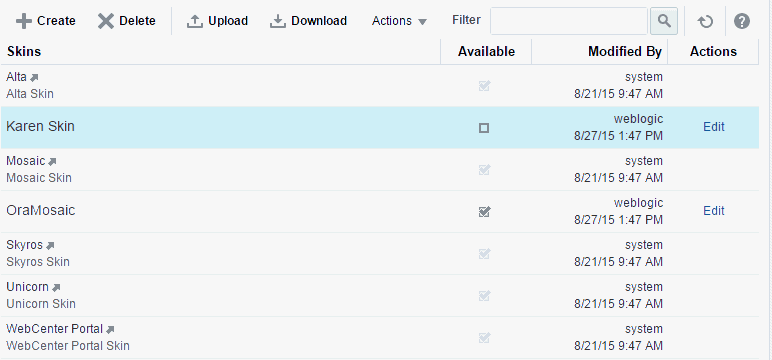
Task: Click the Available column header
Action: coord(486,52)
